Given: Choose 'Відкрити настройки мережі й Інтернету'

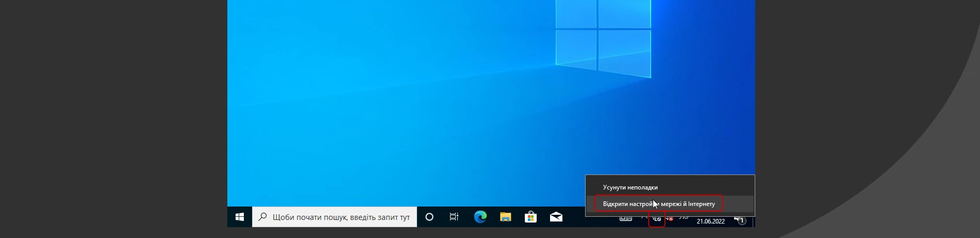Looking at the screenshot, I should [670, 204].
